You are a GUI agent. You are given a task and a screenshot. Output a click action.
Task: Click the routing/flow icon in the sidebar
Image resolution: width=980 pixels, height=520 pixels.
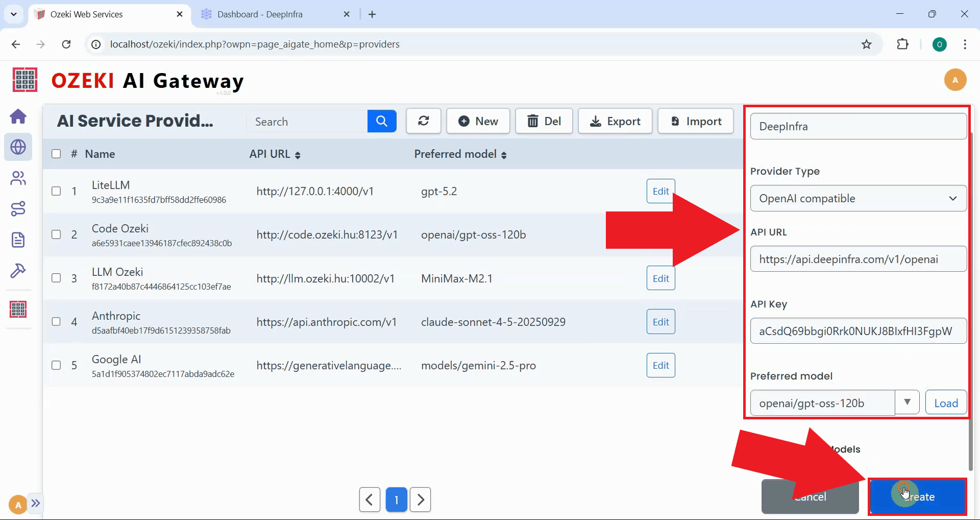tap(18, 208)
